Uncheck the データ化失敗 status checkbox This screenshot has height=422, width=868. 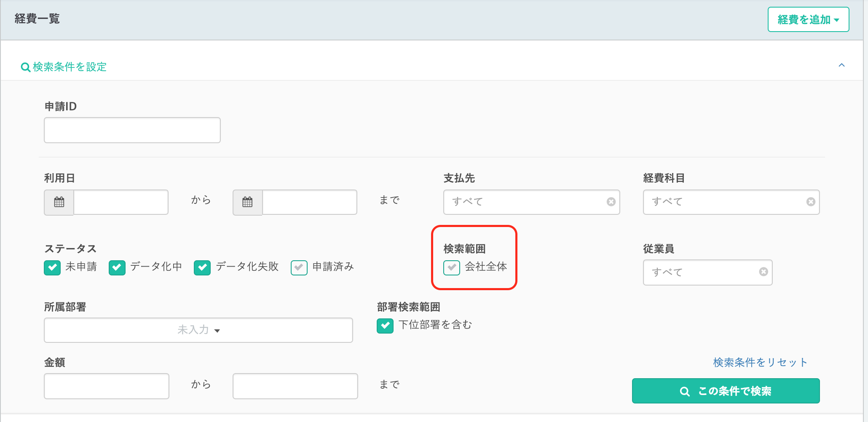click(x=202, y=267)
